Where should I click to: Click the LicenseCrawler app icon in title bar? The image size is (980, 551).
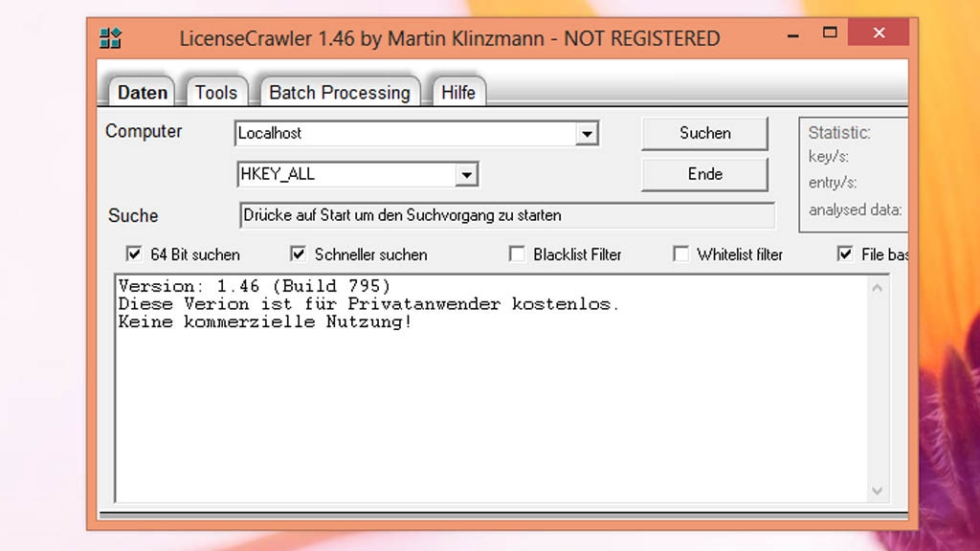point(111,38)
